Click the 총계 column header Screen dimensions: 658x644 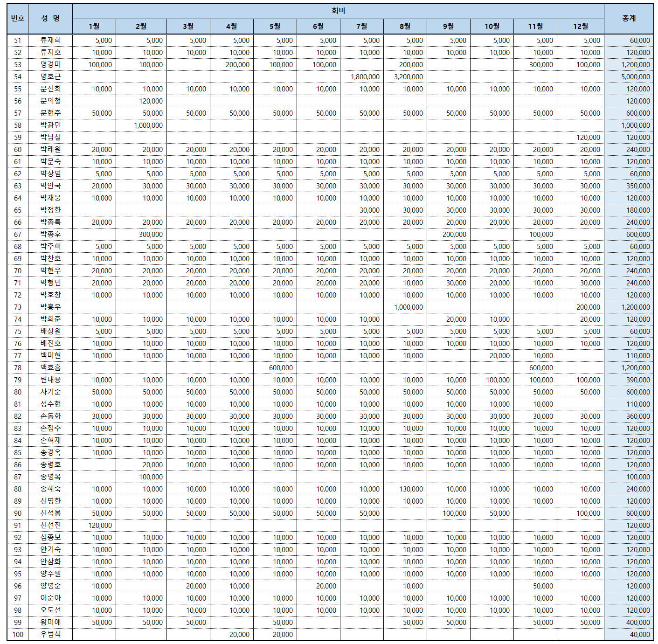[629, 19]
